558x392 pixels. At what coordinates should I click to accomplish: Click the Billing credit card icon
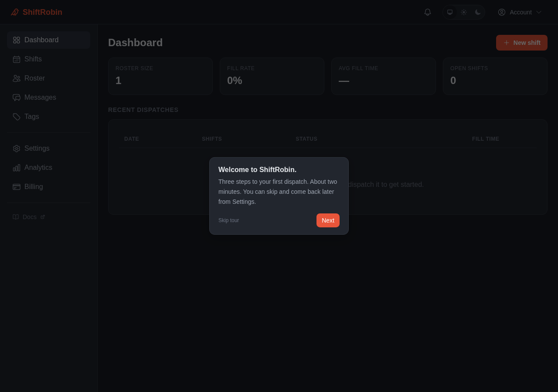click(17, 187)
